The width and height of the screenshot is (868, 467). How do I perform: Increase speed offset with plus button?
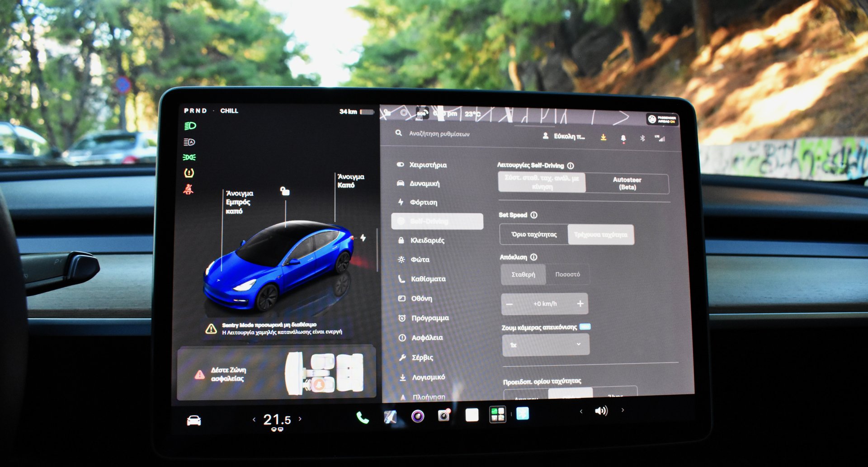[580, 304]
